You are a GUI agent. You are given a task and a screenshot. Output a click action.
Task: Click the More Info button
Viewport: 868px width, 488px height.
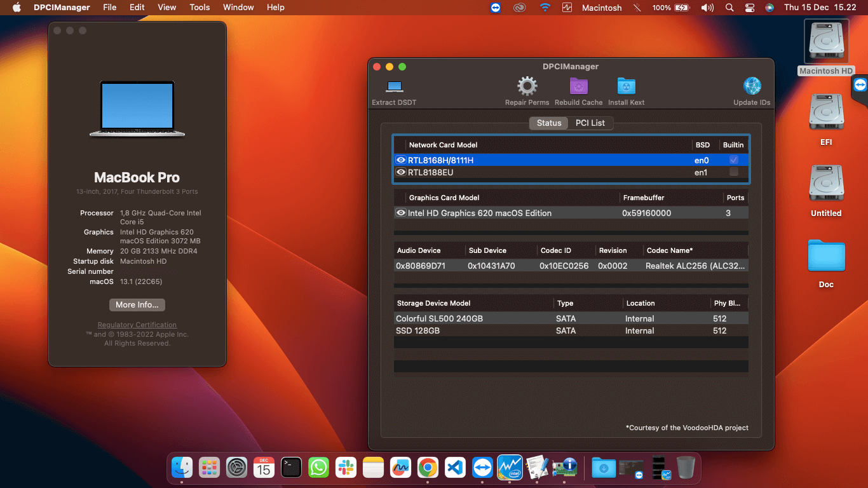[x=137, y=305]
